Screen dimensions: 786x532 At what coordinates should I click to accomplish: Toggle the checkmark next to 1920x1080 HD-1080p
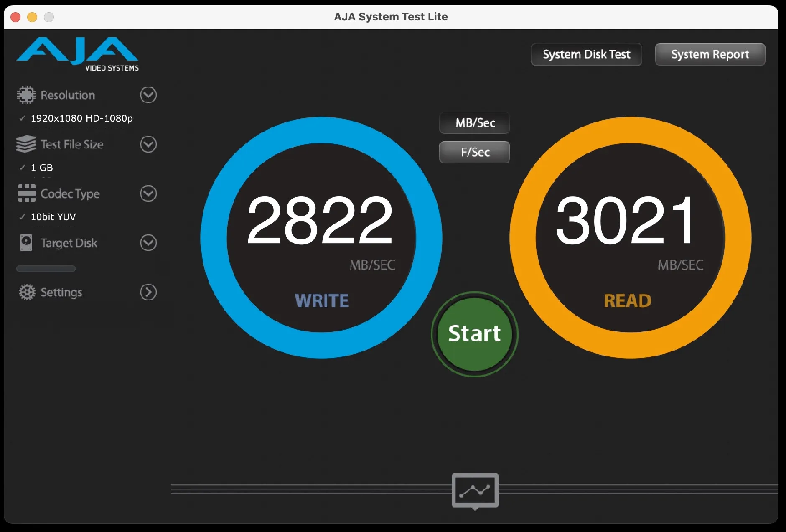click(x=22, y=118)
